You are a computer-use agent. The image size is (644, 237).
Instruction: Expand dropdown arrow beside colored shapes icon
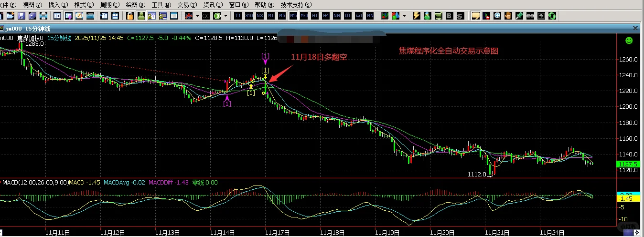[405, 16]
